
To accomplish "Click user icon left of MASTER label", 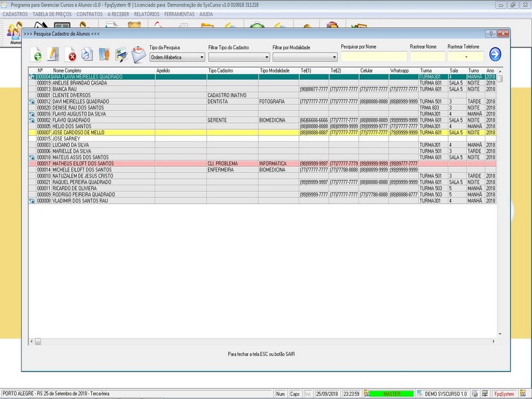I will tap(366, 394).
